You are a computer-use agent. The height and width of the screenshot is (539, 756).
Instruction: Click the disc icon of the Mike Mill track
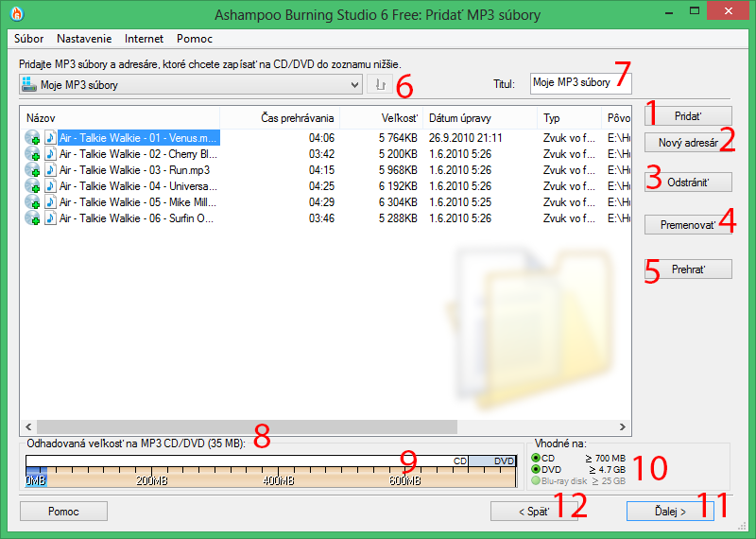(x=32, y=202)
